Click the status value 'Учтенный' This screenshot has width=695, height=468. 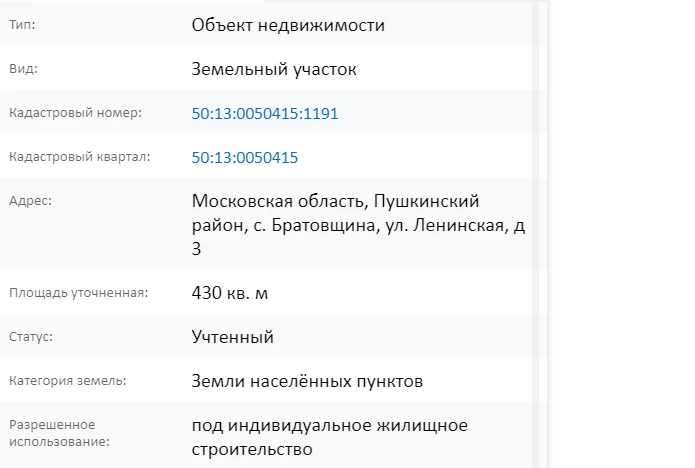coord(232,337)
